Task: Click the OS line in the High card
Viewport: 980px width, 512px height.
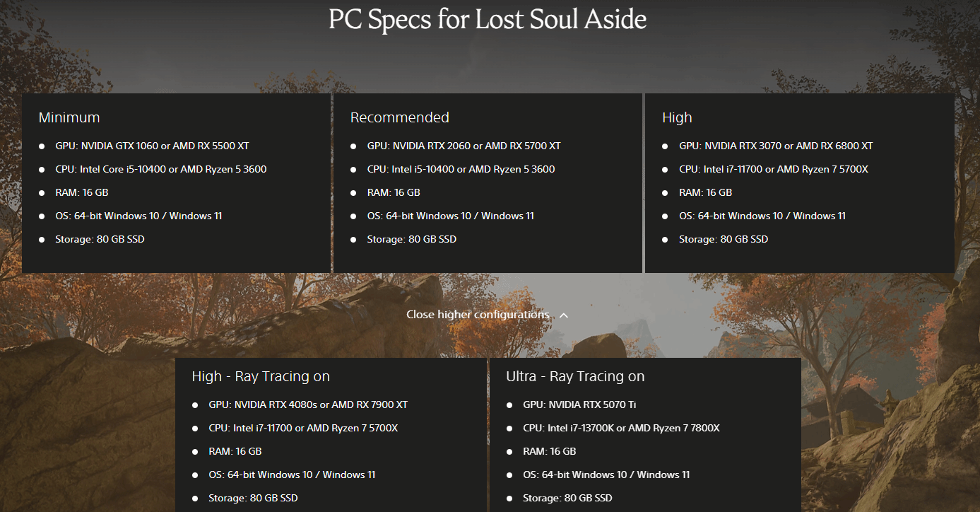Action: point(762,216)
